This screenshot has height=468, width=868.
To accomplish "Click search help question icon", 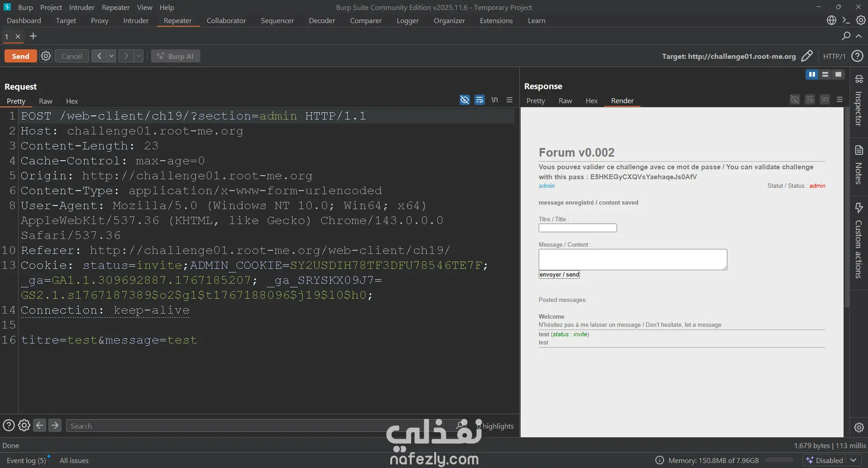I will [9, 425].
